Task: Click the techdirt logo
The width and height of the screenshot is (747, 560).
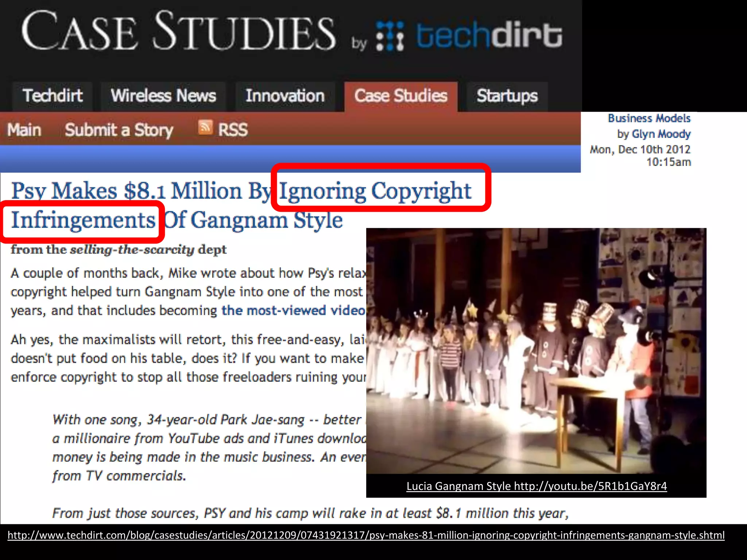Action: [x=469, y=36]
